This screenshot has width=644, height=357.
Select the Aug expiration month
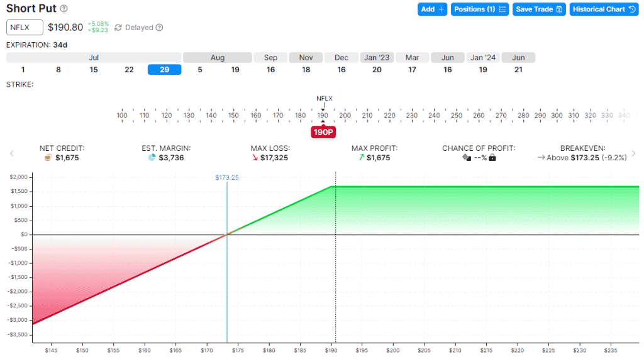pos(218,58)
